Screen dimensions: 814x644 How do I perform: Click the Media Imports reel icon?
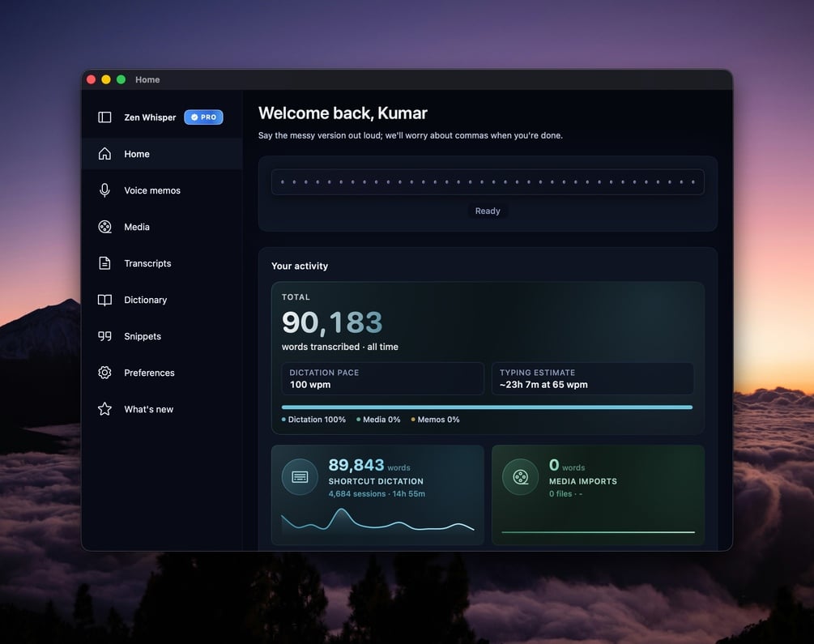coord(520,477)
